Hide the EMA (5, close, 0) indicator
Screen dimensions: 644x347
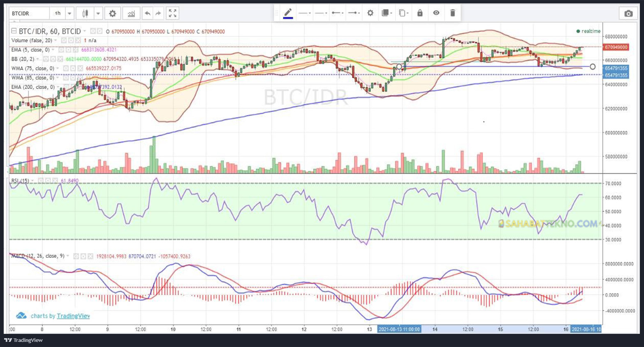coord(61,50)
